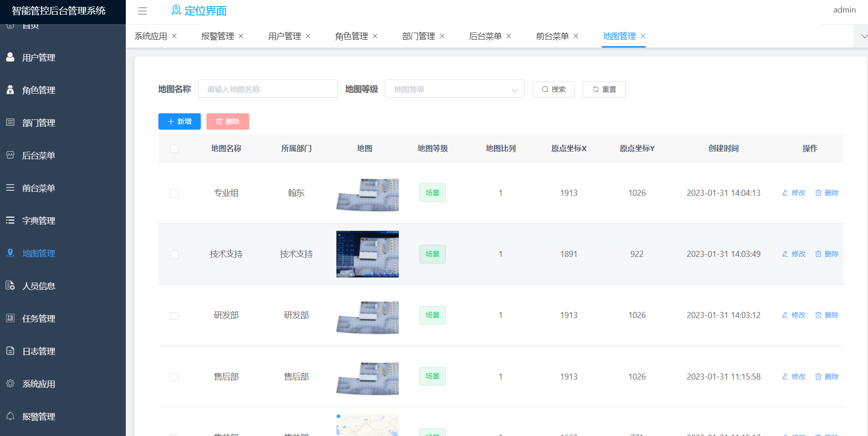
Task: Expand the tabs overflow chevron at right
Action: 863,36
